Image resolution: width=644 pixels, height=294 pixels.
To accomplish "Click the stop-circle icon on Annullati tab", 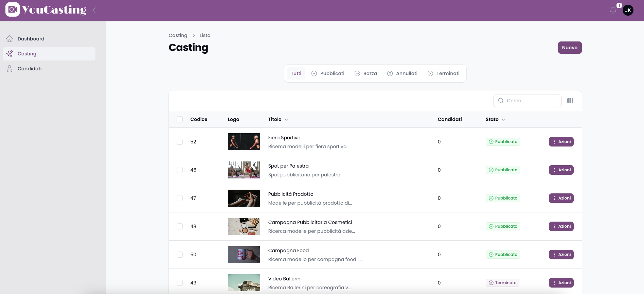I will point(390,73).
